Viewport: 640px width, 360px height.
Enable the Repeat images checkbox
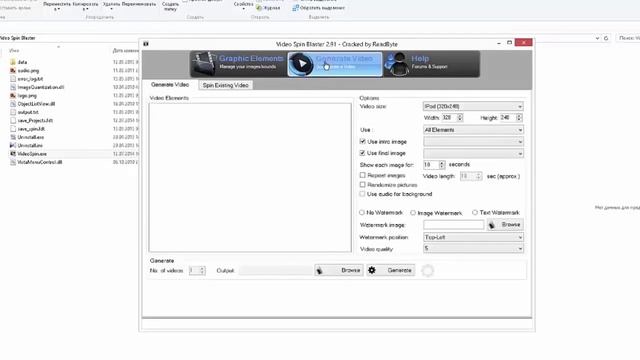[362, 175]
